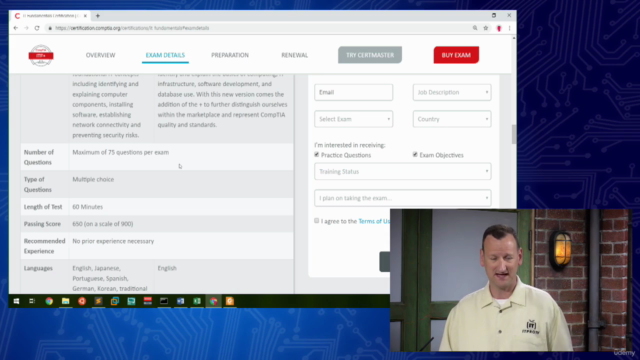Click the 'Type of Questions' row label
This screenshot has width=640, height=360.
(38, 184)
